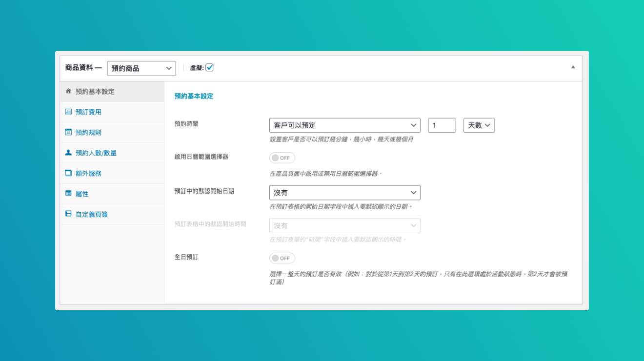Open the 預約商品 product type dropdown
This screenshot has width=644, height=361.
(x=141, y=68)
